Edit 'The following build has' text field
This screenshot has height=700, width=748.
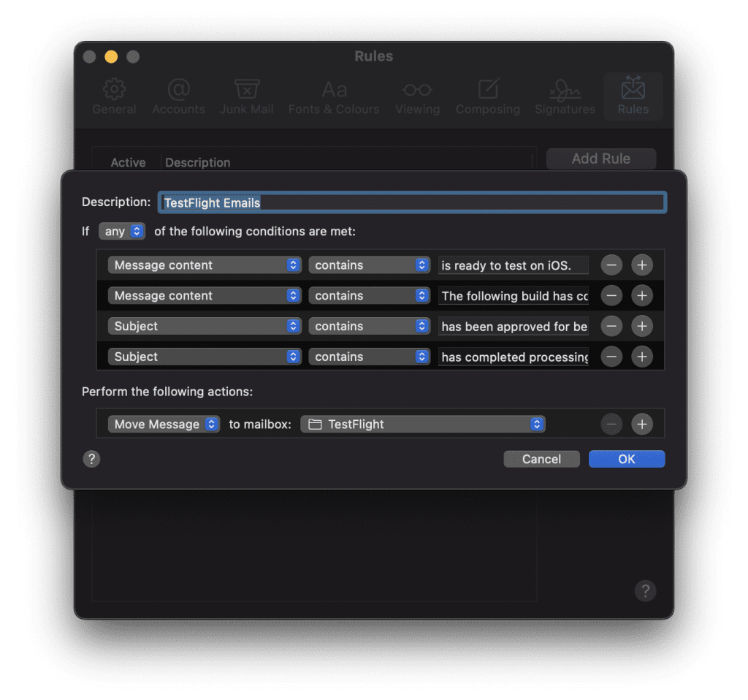(x=514, y=296)
